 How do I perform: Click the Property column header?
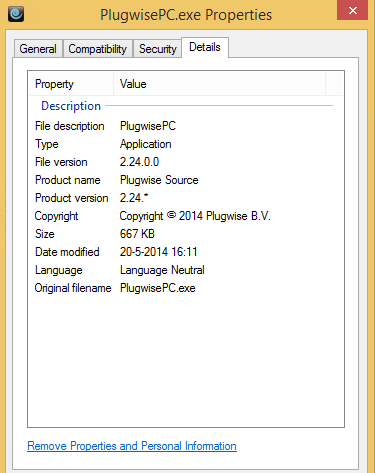pyautogui.click(x=71, y=84)
